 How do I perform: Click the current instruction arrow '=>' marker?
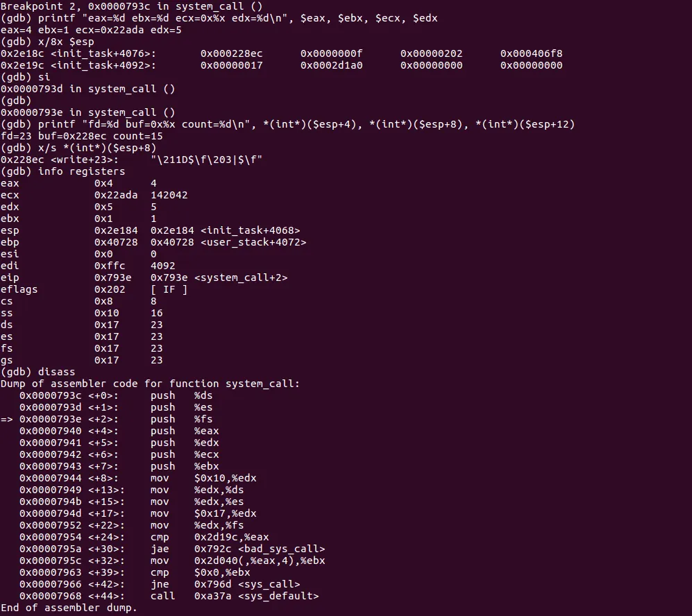7,420
